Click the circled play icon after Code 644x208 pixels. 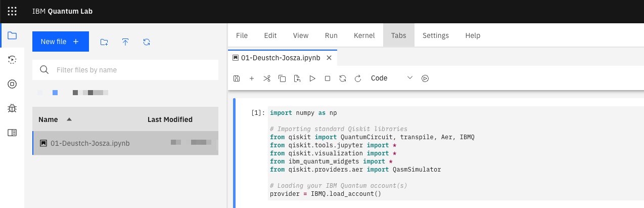pyautogui.click(x=425, y=78)
